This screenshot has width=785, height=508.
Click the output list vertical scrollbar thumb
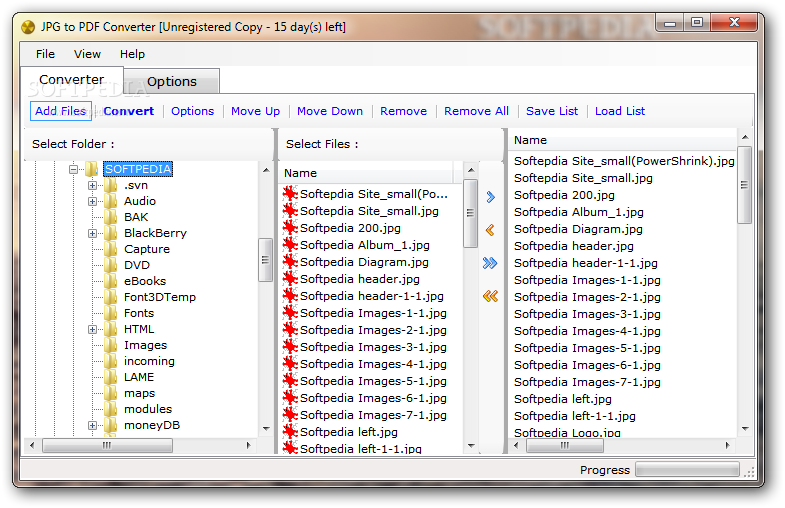click(x=744, y=185)
